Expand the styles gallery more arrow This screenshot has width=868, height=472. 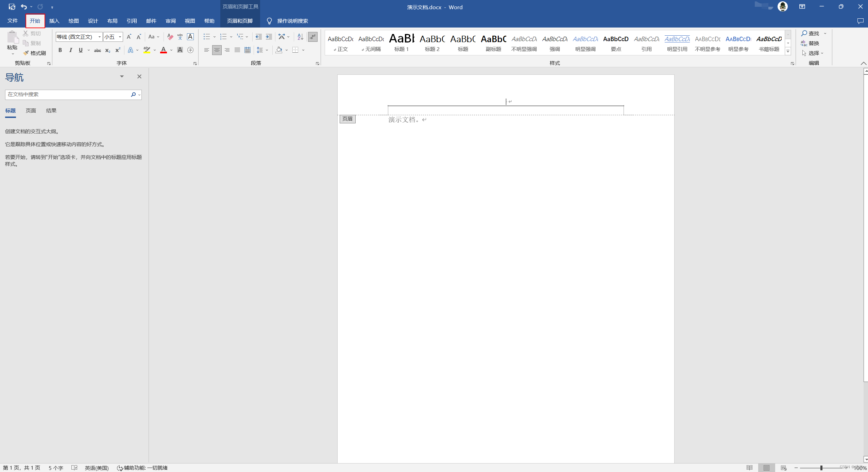(788, 51)
